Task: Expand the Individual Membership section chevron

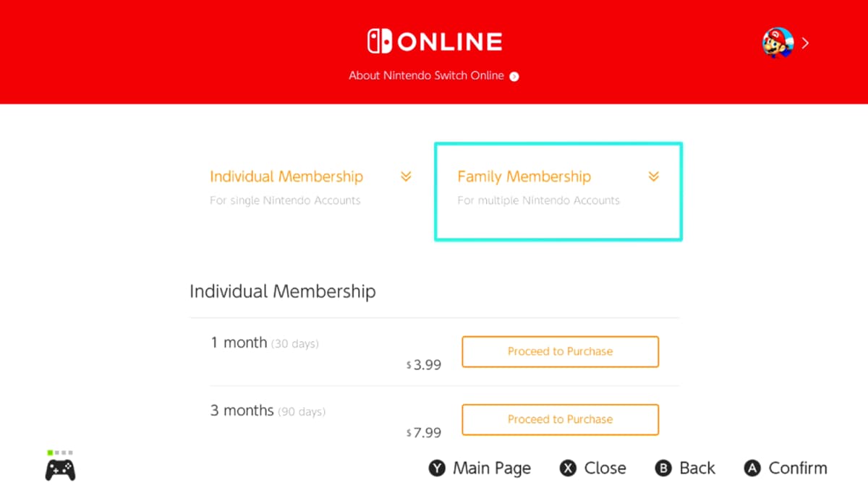Action: [406, 176]
